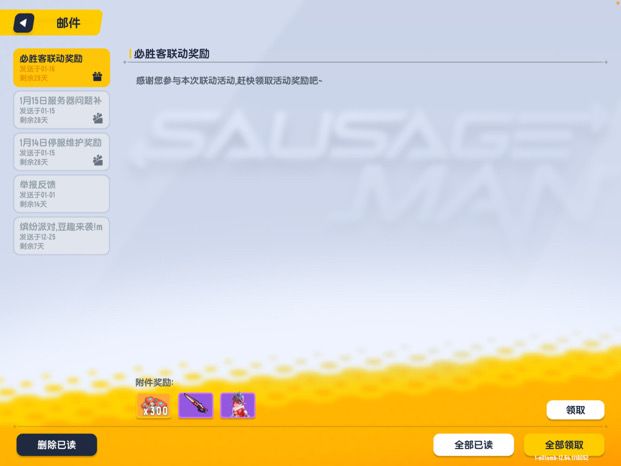Go back using the arrow icon
This screenshot has height=466, width=621.
[23, 23]
